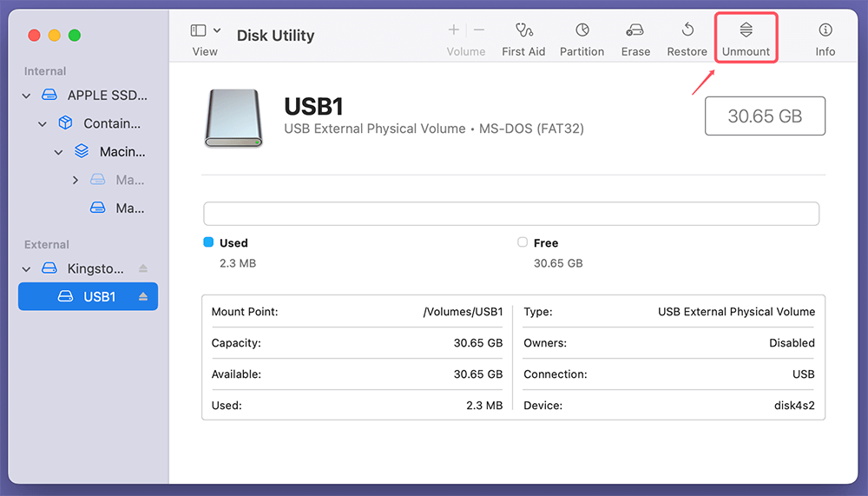Click the disk usage bar
The height and width of the screenshot is (496, 868).
511,214
